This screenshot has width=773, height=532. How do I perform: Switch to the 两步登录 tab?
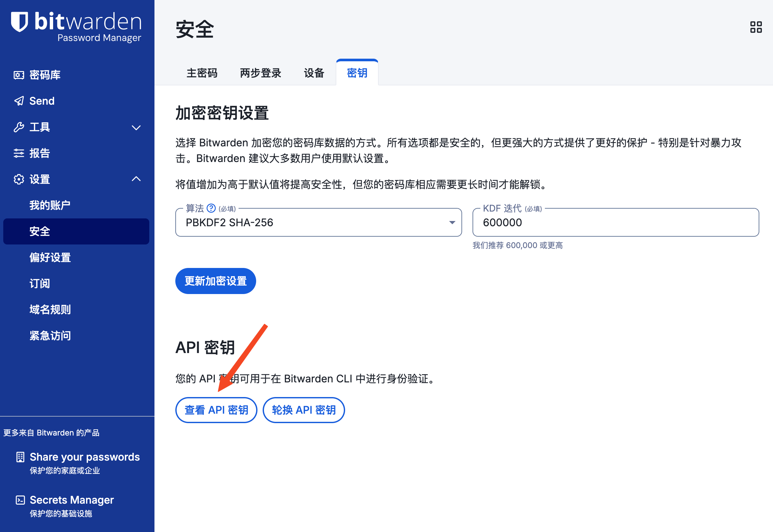coord(261,73)
